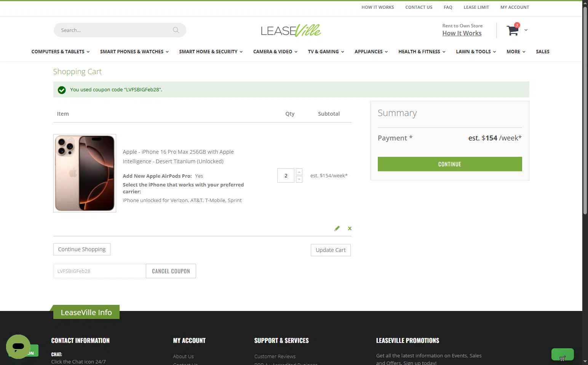
Task: Open TV & Gaming menu
Action: [x=326, y=52]
